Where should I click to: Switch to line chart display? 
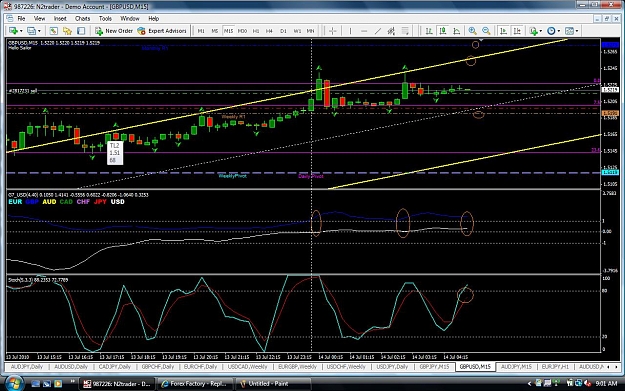pos(456,31)
